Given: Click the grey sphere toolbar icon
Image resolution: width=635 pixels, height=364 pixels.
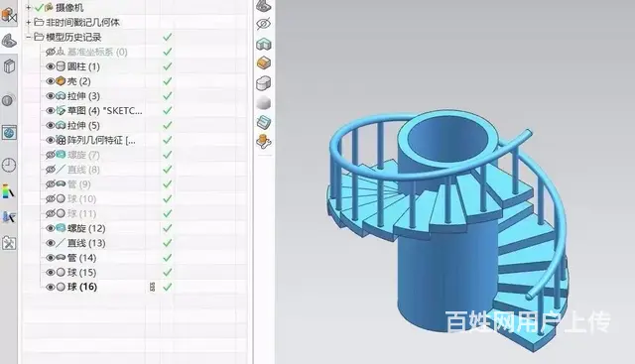Looking at the screenshot, I should (264, 103).
